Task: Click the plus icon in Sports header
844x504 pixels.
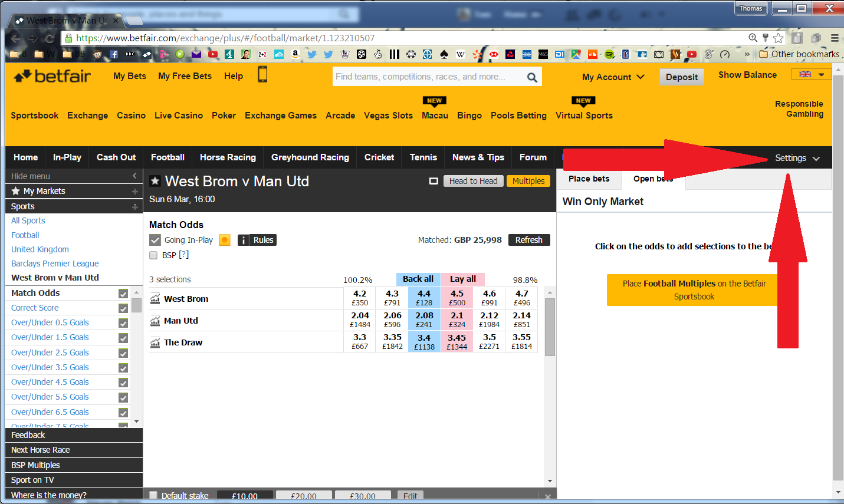Action: [135, 207]
